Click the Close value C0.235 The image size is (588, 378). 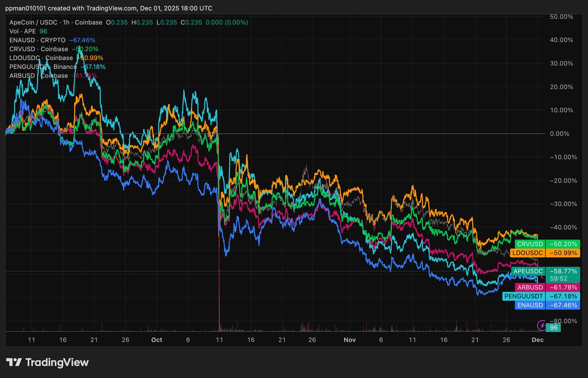coord(191,23)
